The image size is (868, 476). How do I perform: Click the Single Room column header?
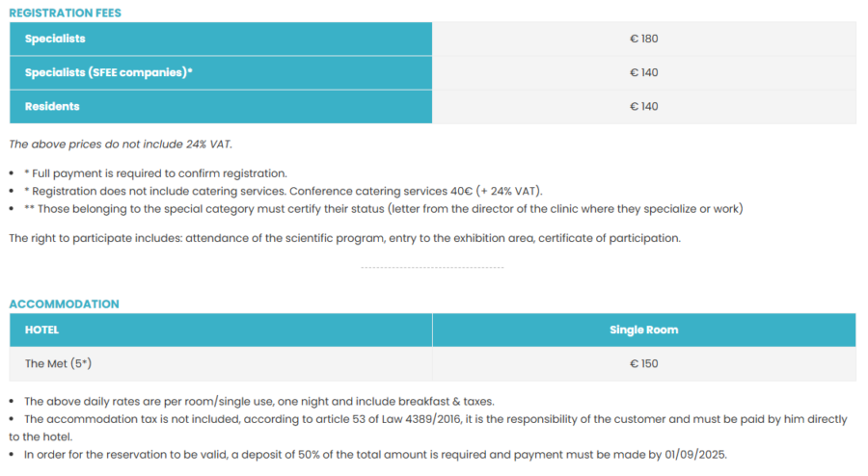[644, 331]
